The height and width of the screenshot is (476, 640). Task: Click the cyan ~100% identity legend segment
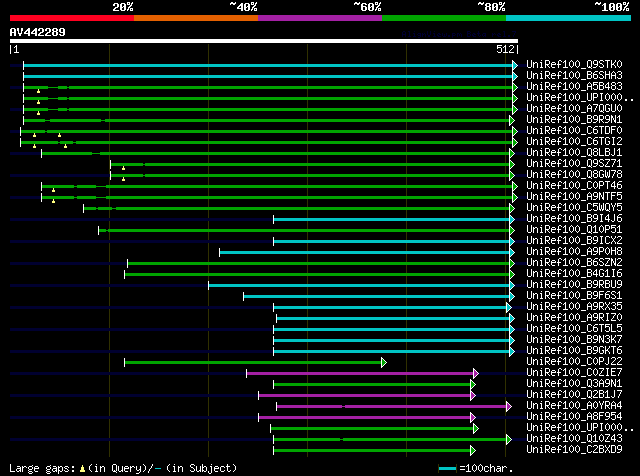point(569,18)
